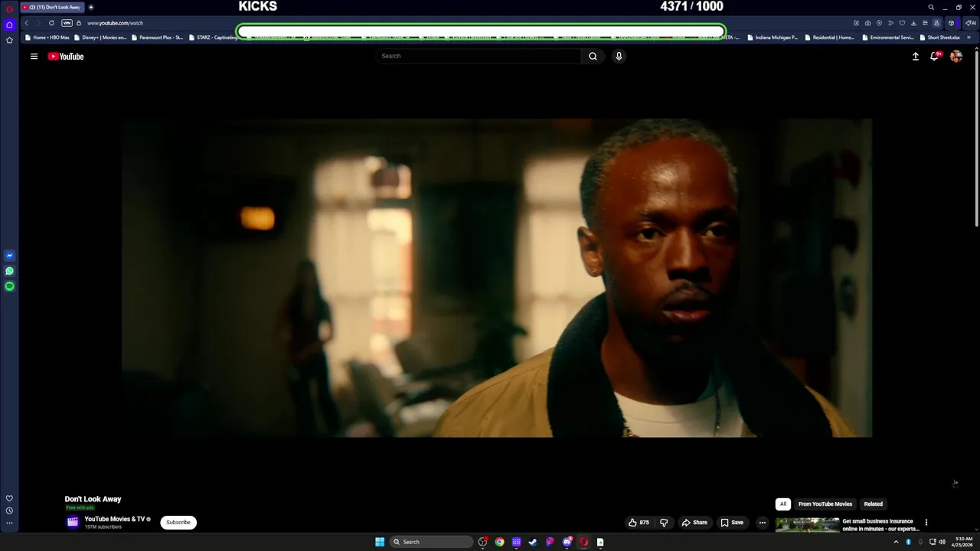Screen dimensions: 980x551
Task: Click the page vertical scrollbar
Action: [976, 138]
